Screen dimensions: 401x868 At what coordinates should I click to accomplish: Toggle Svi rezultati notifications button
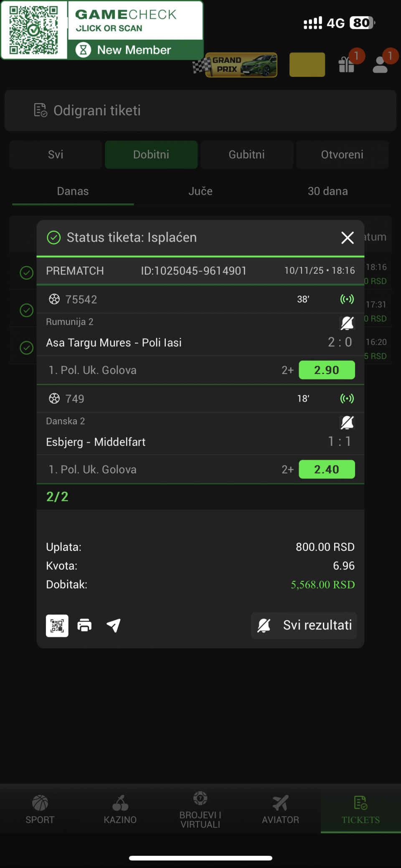[304, 626]
